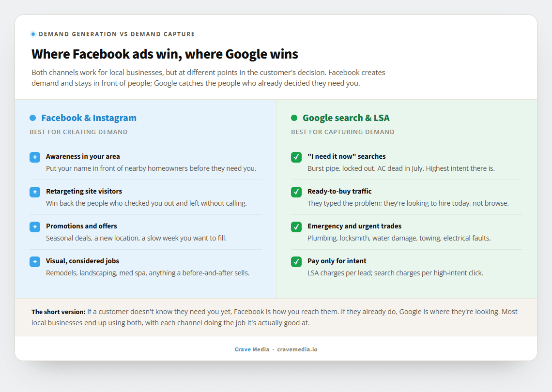Click the Awareness in your area heading
Image resolution: width=552 pixels, height=392 pixels.
pos(83,157)
